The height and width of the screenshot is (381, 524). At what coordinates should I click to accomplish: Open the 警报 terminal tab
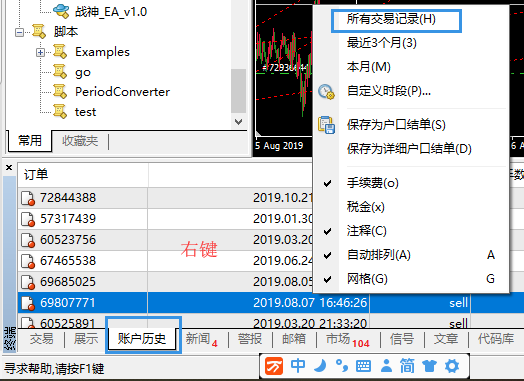tap(250, 339)
